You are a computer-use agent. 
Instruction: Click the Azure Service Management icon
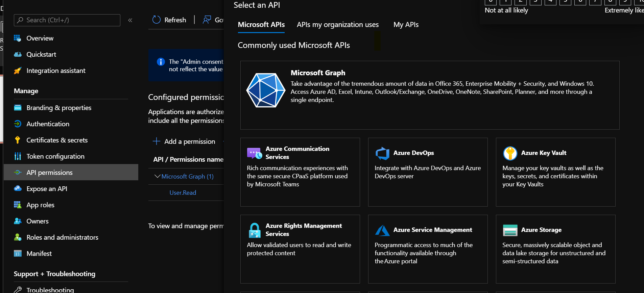pyautogui.click(x=382, y=230)
